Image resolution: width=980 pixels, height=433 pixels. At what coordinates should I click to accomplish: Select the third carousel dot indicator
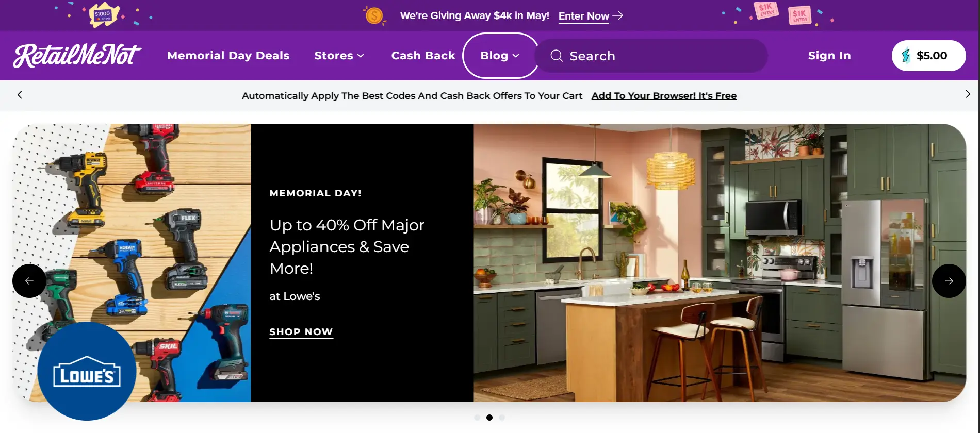(502, 418)
